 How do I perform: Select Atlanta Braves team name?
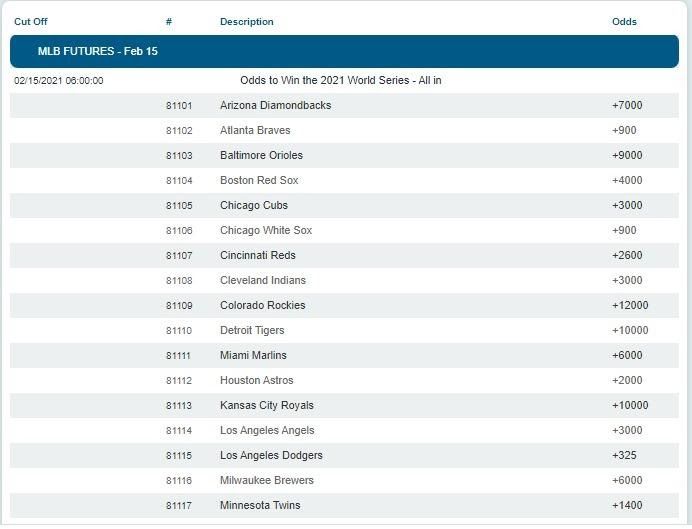[x=255, y=131]
